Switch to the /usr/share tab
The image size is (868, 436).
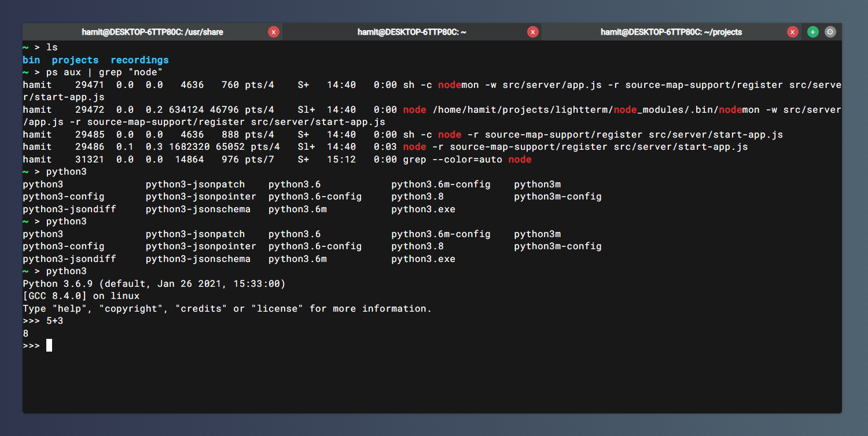pyautogui.click(x=153, y=32)
